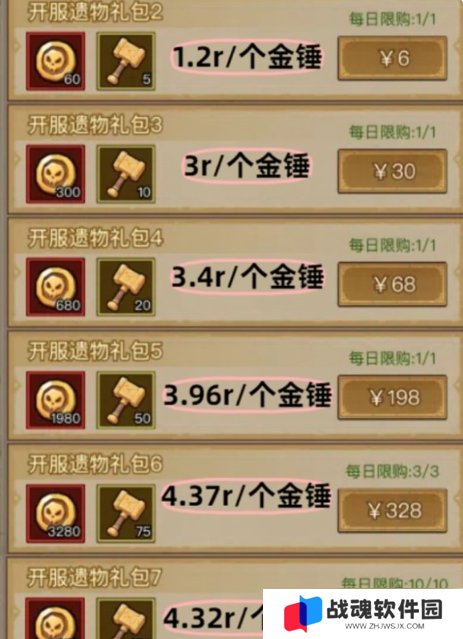Screen dimensions: 463x639
Task: Click the 3.4r per golden hammer annotation
Action: coord(247,277)
